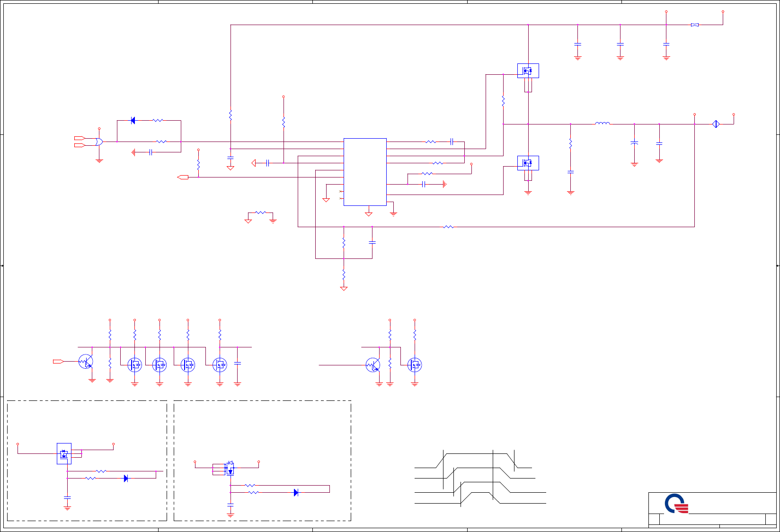Click the transistor fed by the red input port
780x532 pixels.
pos(86,362)
